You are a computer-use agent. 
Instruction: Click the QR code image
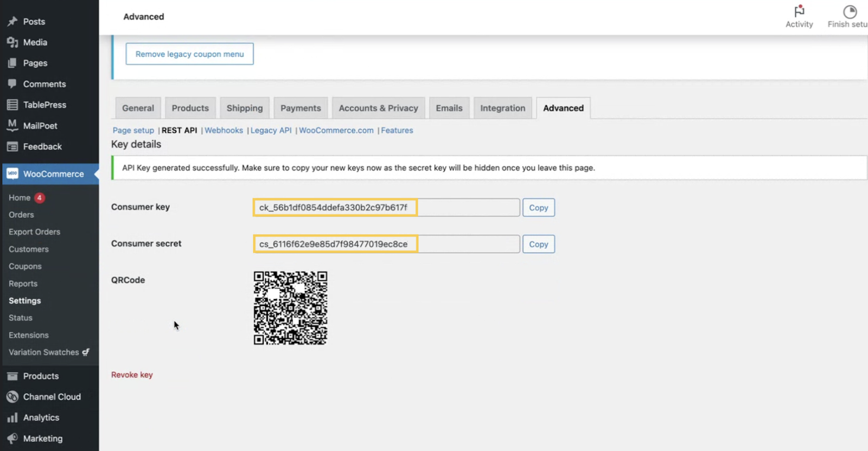tap(291, 308)
